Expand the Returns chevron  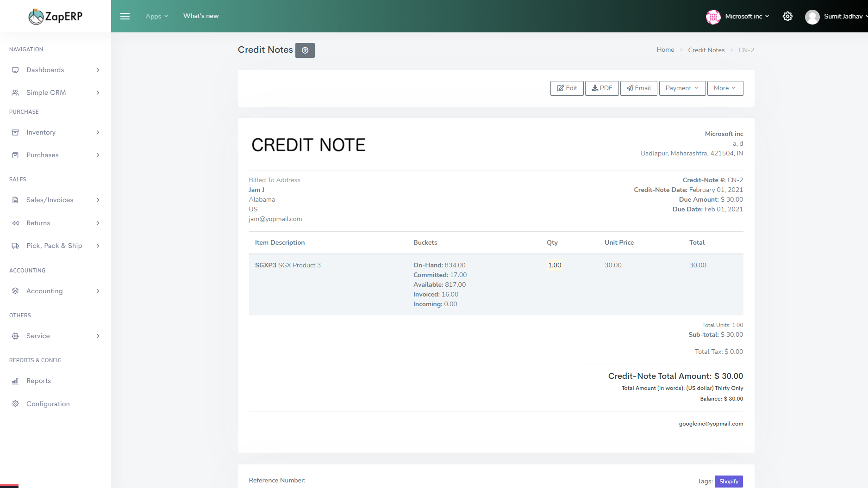[98, 223]
